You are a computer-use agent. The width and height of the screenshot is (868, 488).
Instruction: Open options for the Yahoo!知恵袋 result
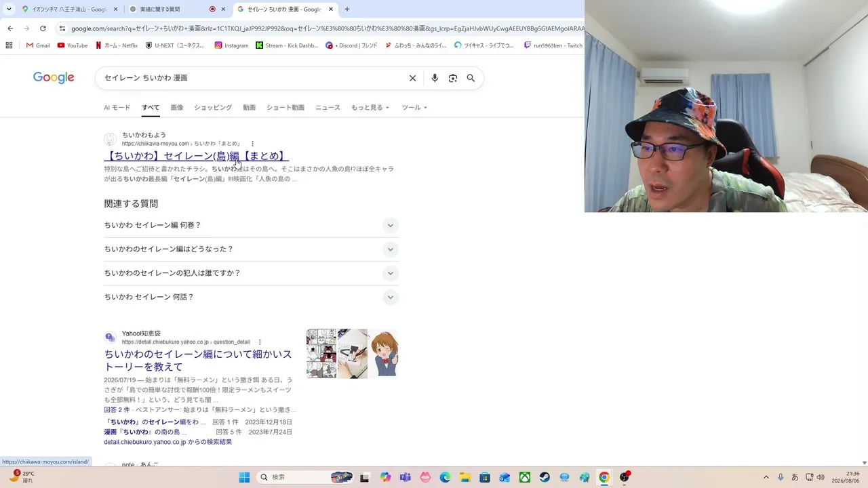click(x=260, y=342)
